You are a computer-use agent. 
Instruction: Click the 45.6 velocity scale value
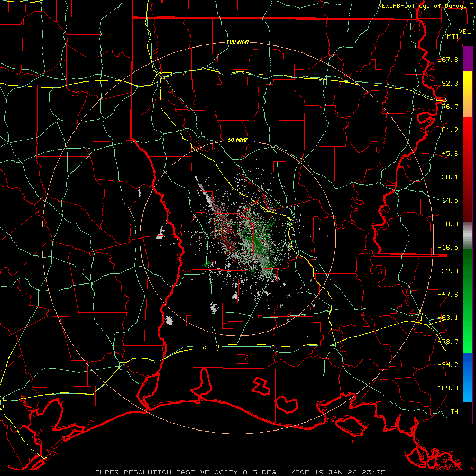tap(450, 153)
